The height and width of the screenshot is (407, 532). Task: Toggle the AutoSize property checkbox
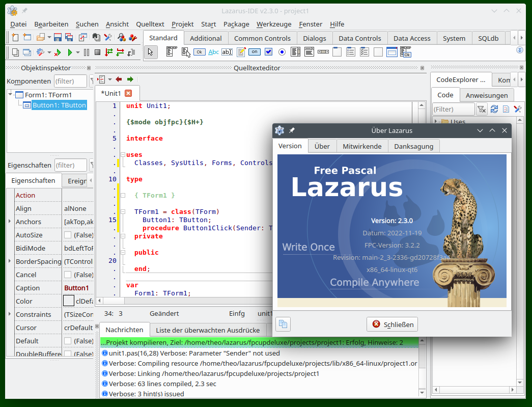pyautogui.click(x=68, y=235)
